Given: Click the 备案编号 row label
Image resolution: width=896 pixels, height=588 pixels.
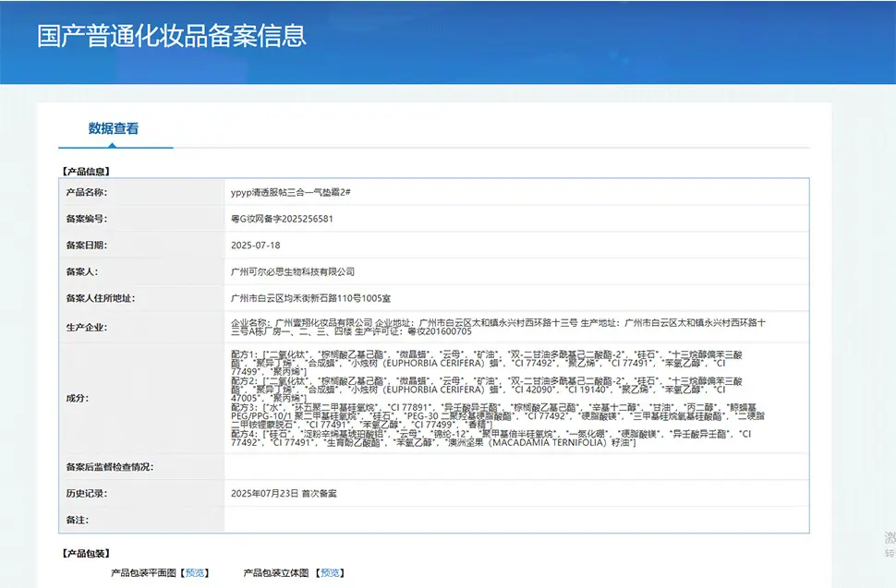Looking at the screenshot, I should click(x=86, y=219).
